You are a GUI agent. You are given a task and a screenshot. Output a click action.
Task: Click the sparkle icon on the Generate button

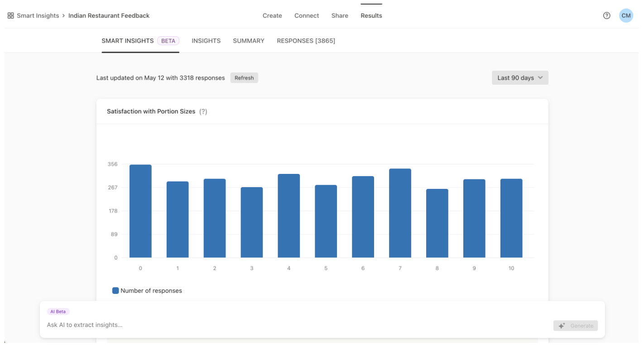(562, 326)
